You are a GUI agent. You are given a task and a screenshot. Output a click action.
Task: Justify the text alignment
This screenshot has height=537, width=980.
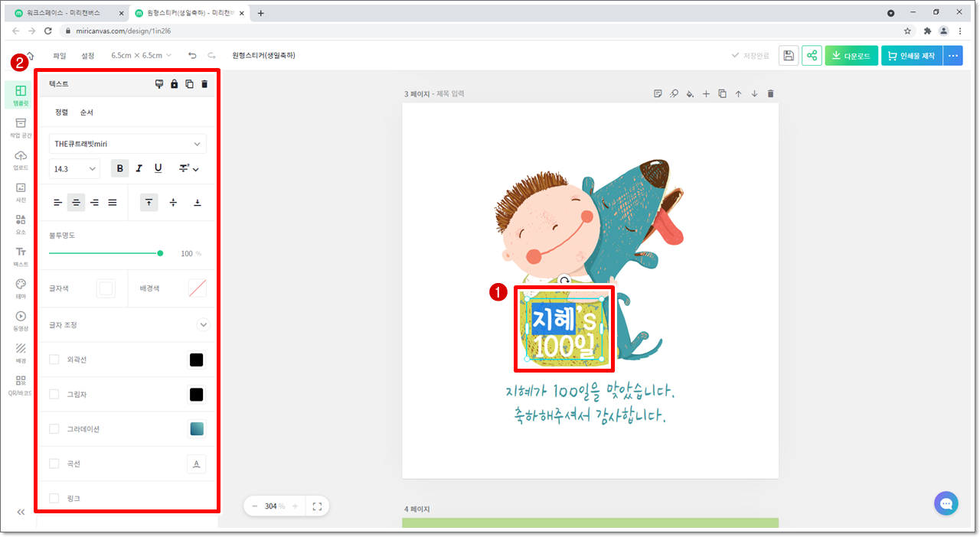pyautogui.click(x=113, y=203)
